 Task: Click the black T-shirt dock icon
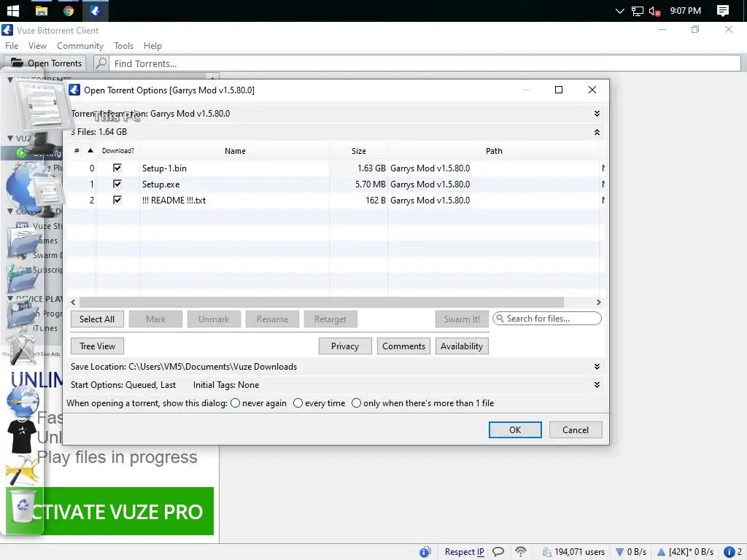point(22,436)
